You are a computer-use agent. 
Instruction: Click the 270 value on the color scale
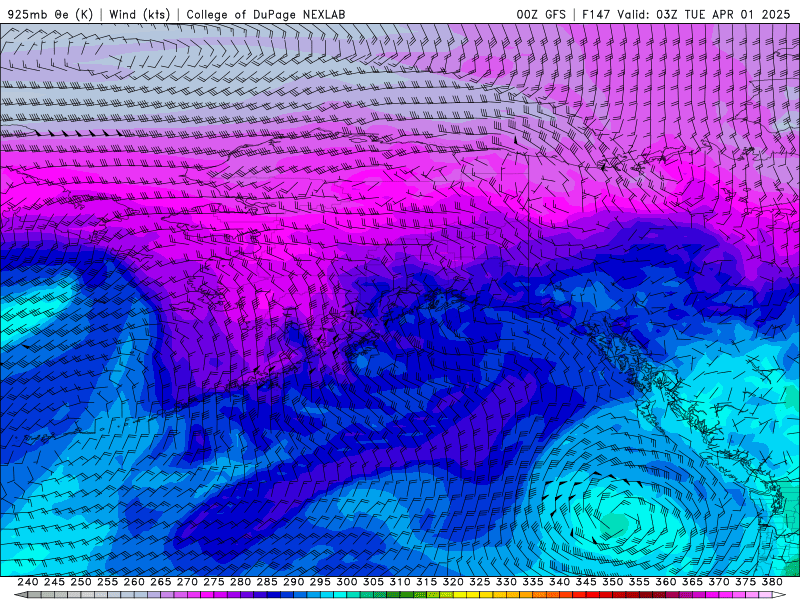tap(187, 582)
